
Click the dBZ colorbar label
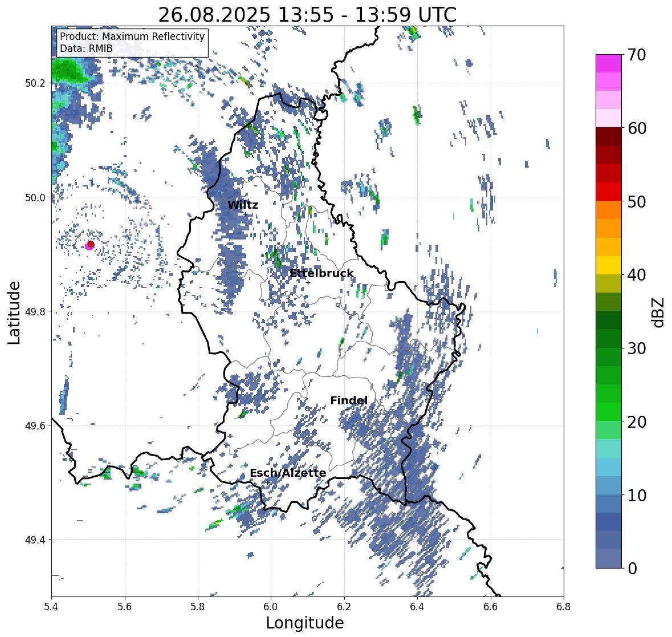click(659, 312)
